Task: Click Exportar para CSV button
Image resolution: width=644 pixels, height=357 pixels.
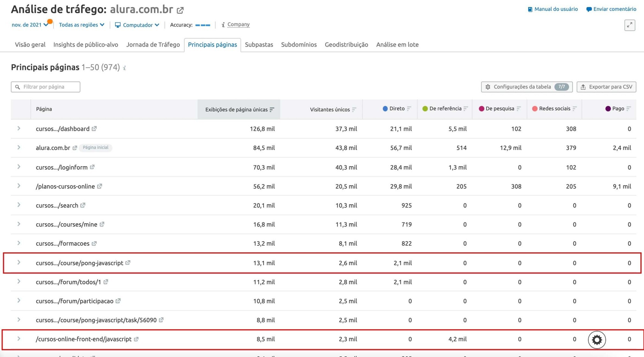Action: pyautogui.click(x=606, y=87)
